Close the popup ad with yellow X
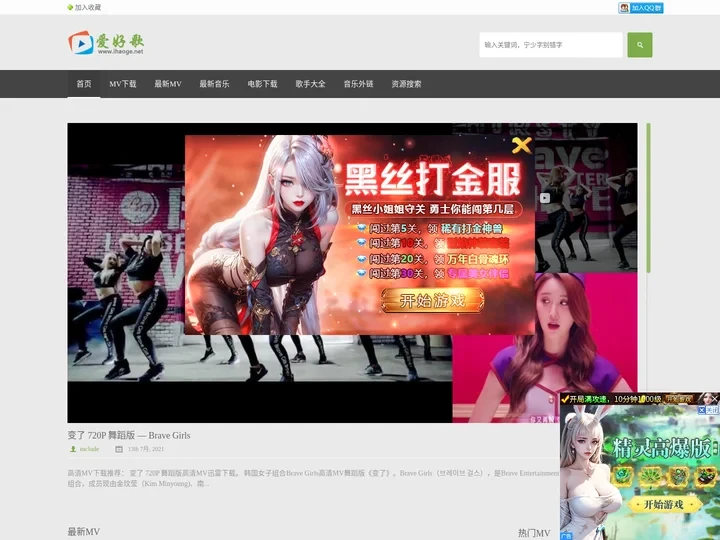Screen dimensions: 720x540 pyautogui.click(x=522, y=145)
